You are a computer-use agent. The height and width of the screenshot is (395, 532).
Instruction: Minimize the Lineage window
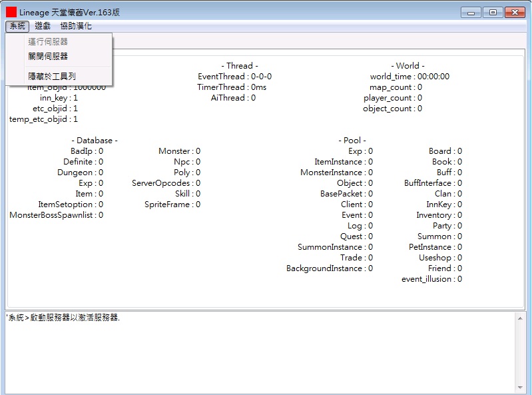[471, 13]
